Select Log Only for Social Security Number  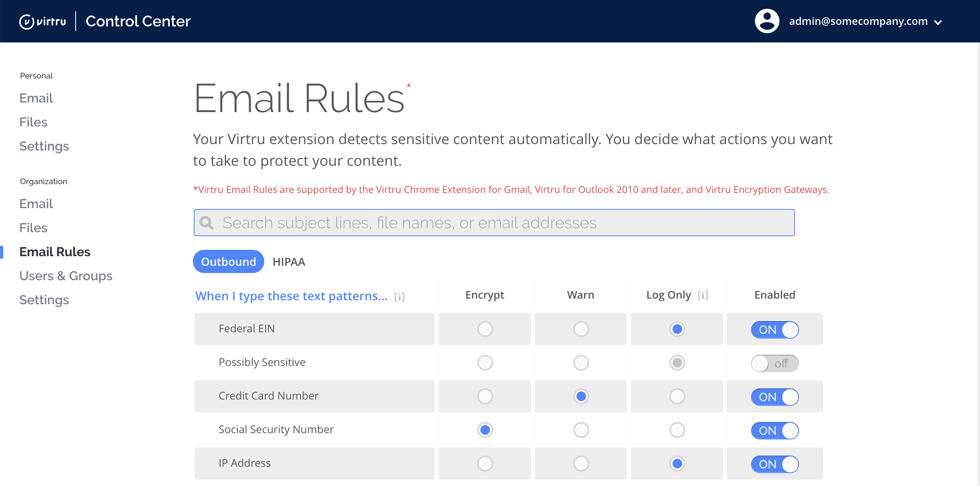677,430
